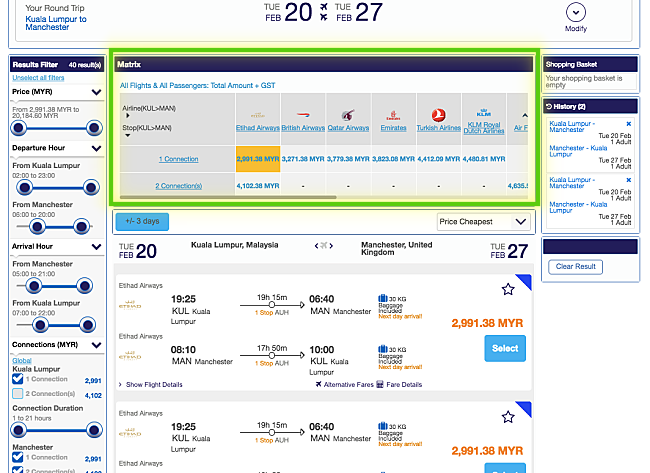
Task: Click the Modify circle chevron icon
Action: 576,12
